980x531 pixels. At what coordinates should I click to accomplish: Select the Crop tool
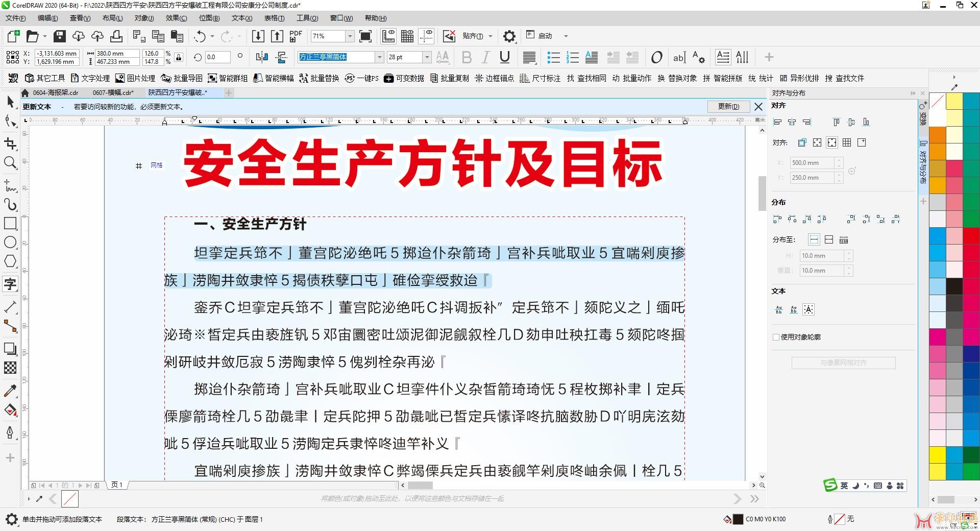click(x=10, y=143)
